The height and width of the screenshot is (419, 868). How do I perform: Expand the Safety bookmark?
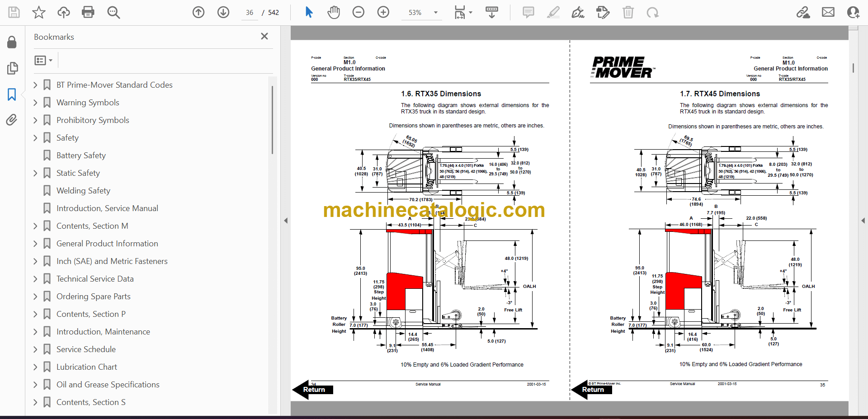[x=36, y=138]
